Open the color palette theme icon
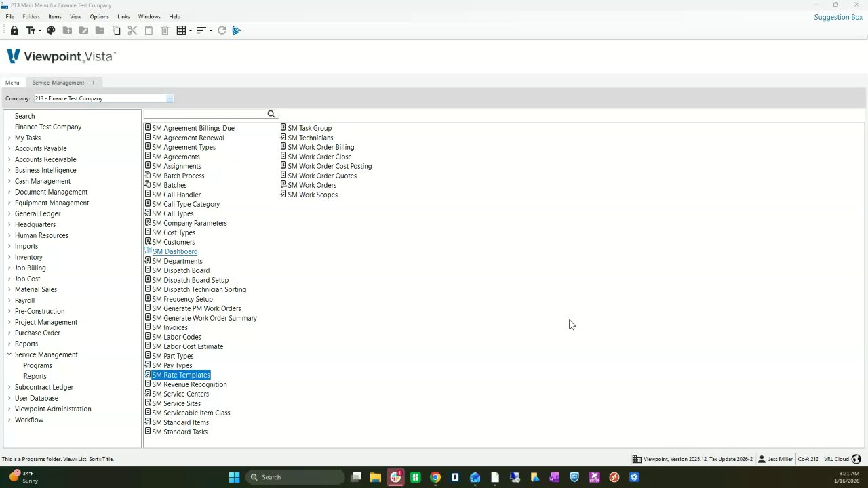The height and width of the screenshot is (488, 868). (51, 30)
